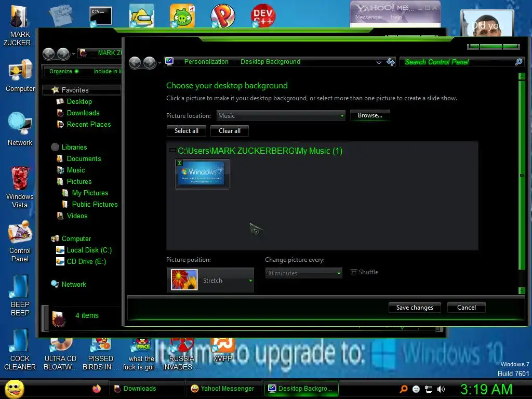
Task: Click the Desktop Background breadcrumb
Action: tap(270, 62)
